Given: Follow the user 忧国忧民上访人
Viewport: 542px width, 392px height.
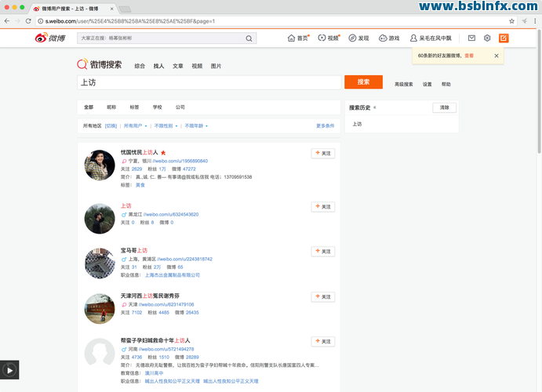Looking at the screenshot, I should [x=323, y=154].
